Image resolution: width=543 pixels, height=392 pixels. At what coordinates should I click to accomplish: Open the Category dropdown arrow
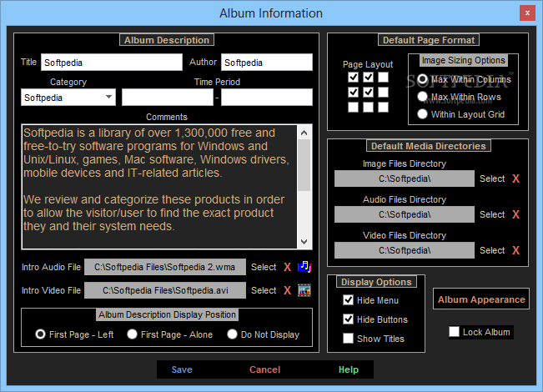pos(108,97)
